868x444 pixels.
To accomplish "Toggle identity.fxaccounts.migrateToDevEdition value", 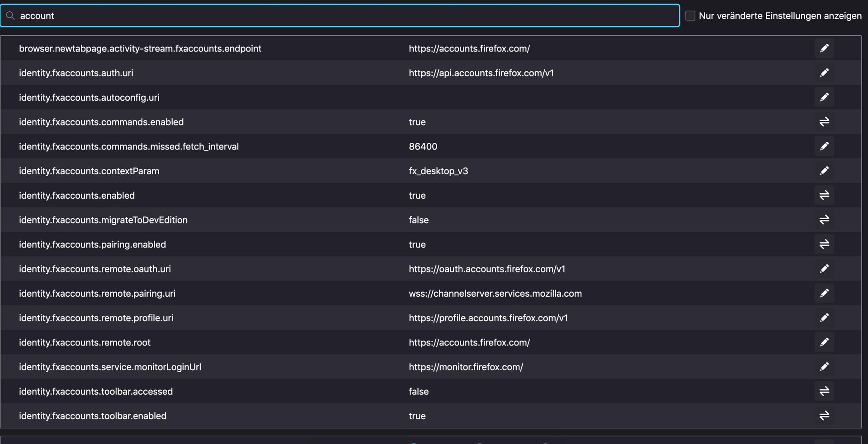I will coord(824,220).
